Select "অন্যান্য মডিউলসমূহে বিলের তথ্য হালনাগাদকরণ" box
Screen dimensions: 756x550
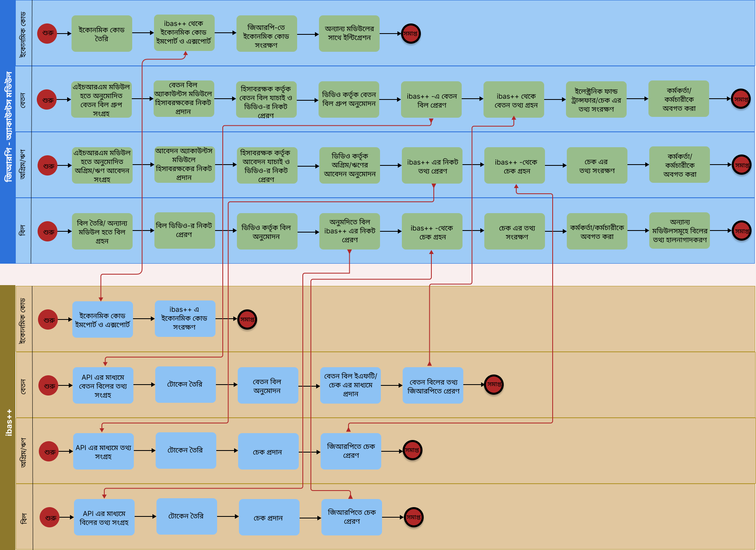tap(680, 231)
